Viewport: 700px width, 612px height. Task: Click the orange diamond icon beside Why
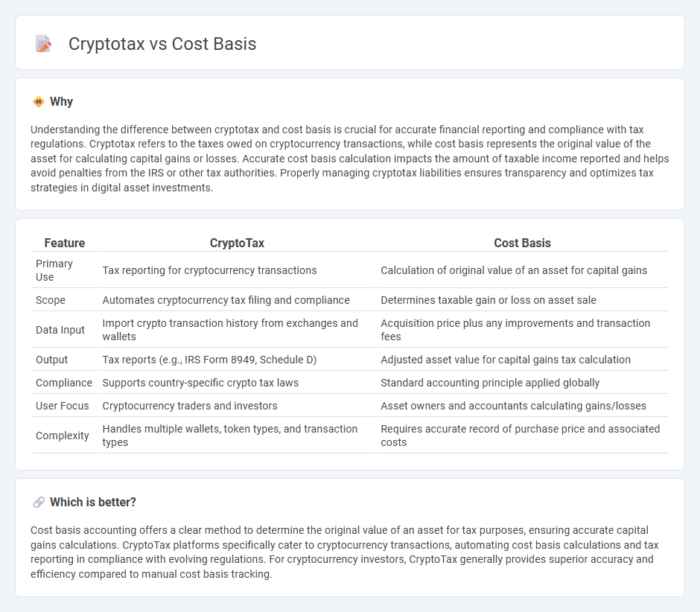[x=39, y=102]
